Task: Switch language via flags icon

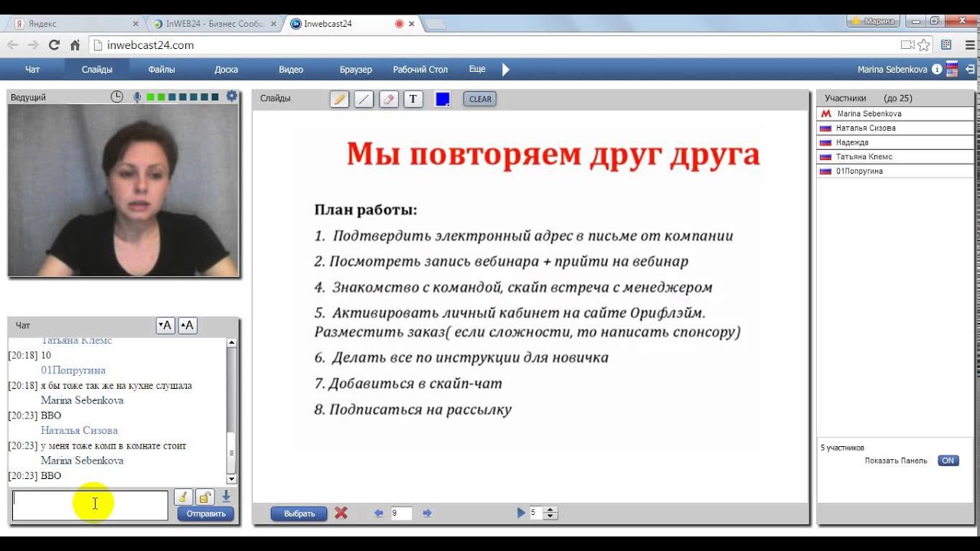Action: pyautogui.click(x=952, y=70)
